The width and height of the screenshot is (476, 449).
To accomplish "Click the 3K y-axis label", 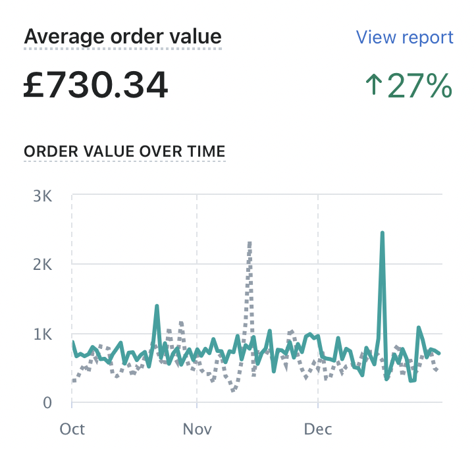I will (x=43, y=195).
